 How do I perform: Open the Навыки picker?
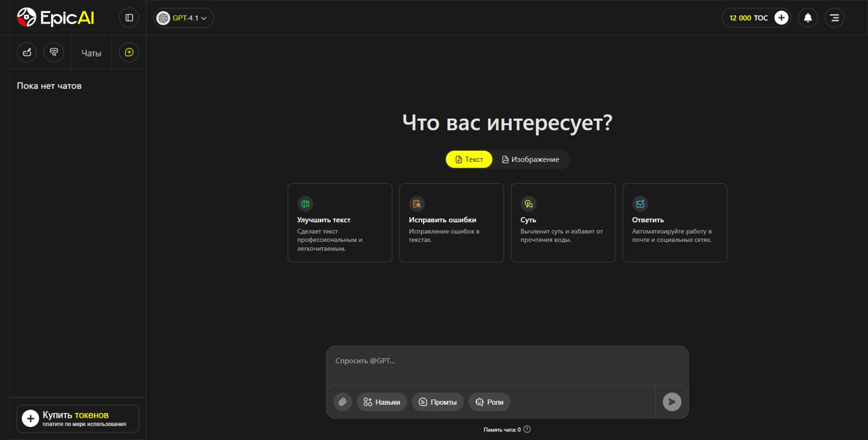click(x=381, y=402)
